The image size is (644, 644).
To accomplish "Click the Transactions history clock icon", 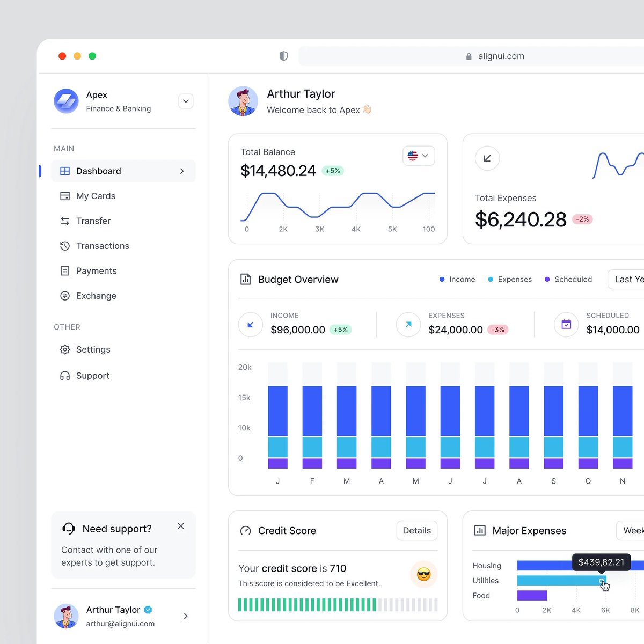I will click(65, 246).
